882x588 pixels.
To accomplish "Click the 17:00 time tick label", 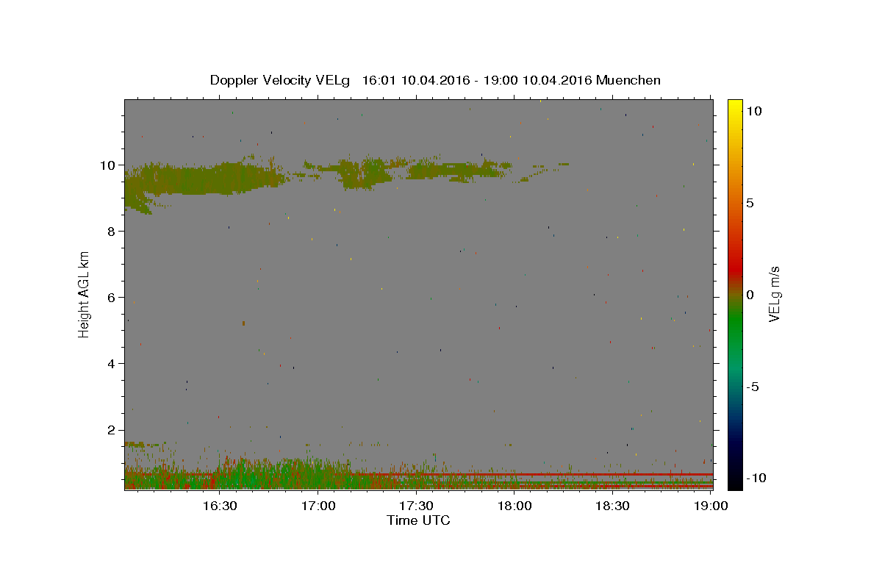I will tap(318, 506).
